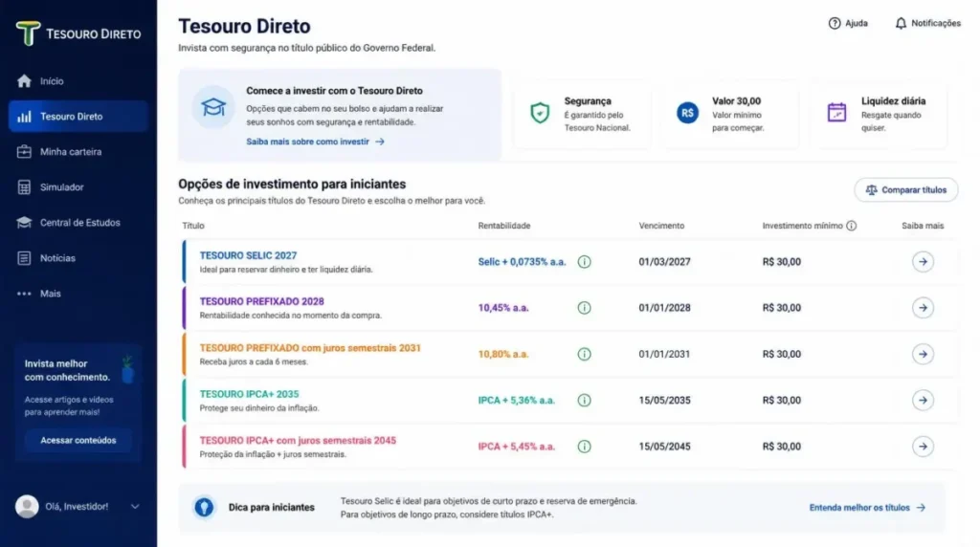Click the Liquidez diária calendar icon
Screen dimensions: 980x547
pyautogui.click(x=836, y=113)
